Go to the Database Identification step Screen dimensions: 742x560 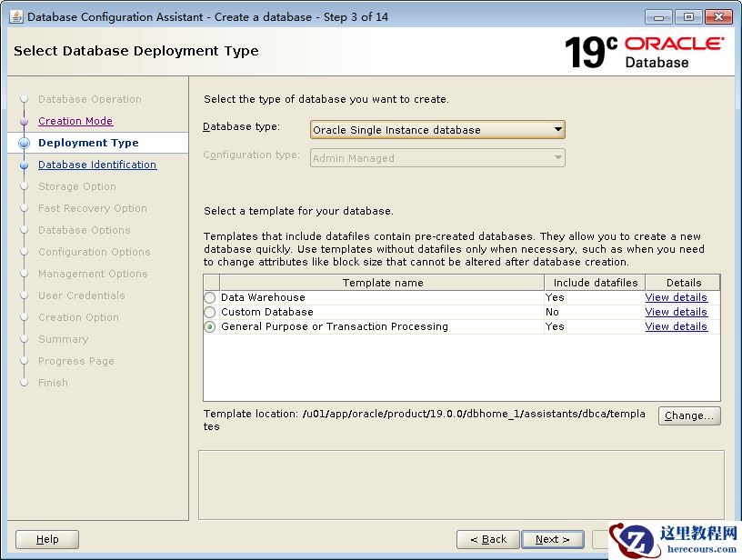[97, 165]
